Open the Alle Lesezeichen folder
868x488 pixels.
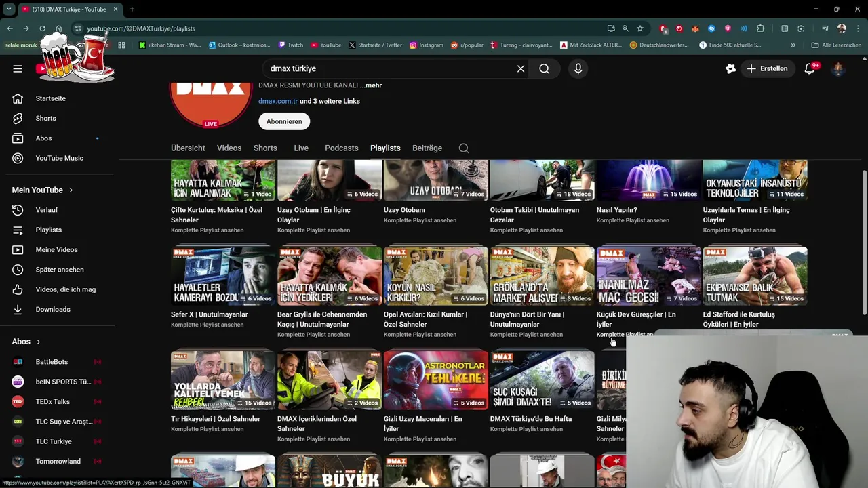[836, 45]
